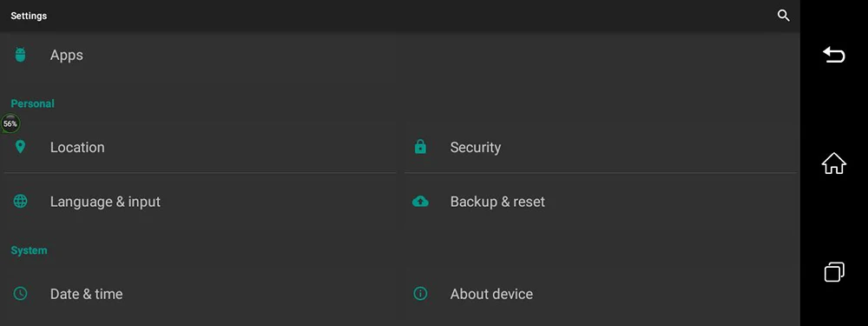Image resolution: width=868 pixels, height=326 pixels.
Task: Click the Security padlock icon
Action: pyautogui.click(x=421, y=147)
